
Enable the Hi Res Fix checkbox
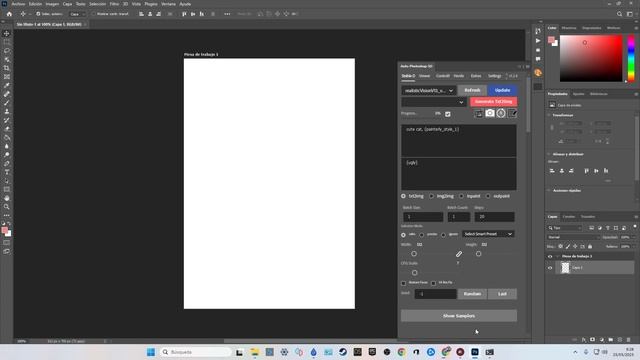coord(433,283)
